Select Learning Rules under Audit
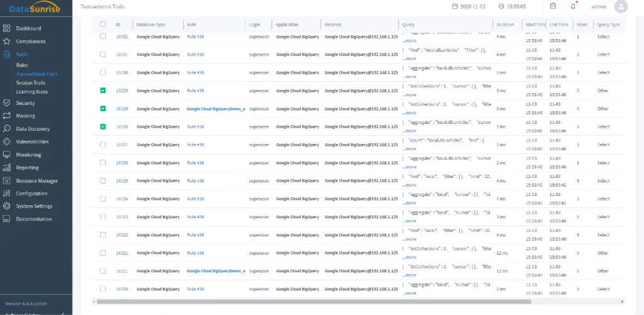The width and height of the screenshot is (644, 315). click(x=31, y=92)
